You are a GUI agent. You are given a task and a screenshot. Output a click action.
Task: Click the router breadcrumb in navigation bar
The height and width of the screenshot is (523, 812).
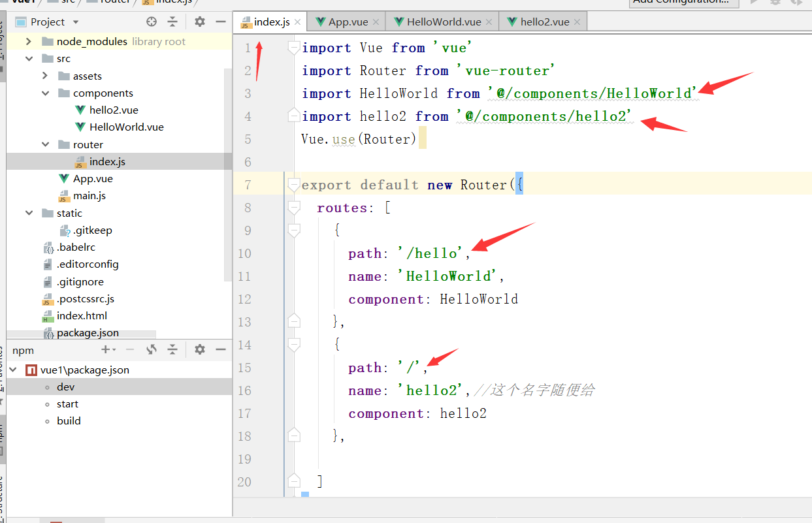[x=114, y=2]
